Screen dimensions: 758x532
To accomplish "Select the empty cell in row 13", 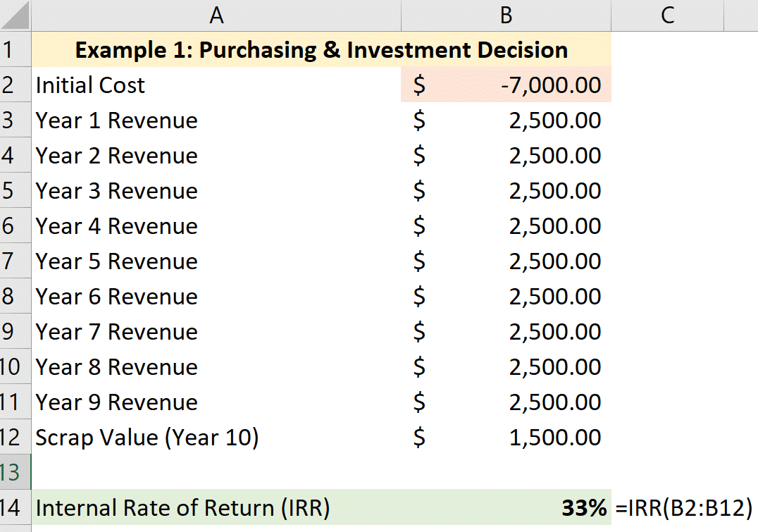I will click(x=216, y=472).
